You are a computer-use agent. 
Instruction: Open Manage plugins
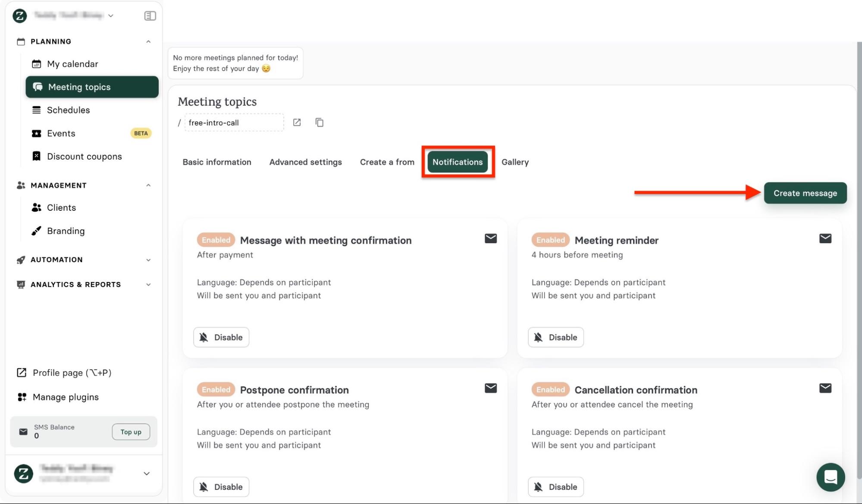(66, 397)
